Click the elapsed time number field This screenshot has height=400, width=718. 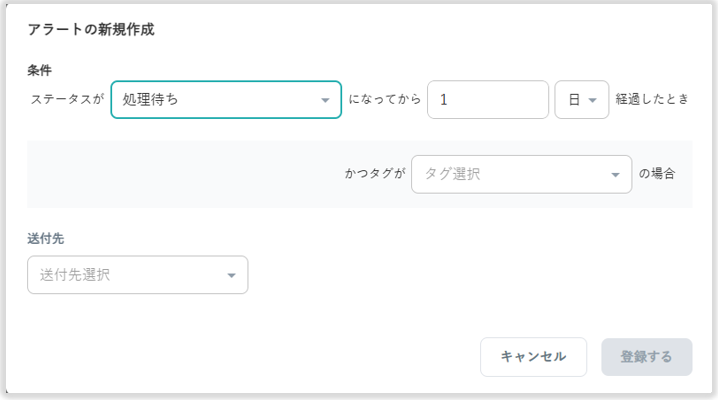(x=487, y=100)
